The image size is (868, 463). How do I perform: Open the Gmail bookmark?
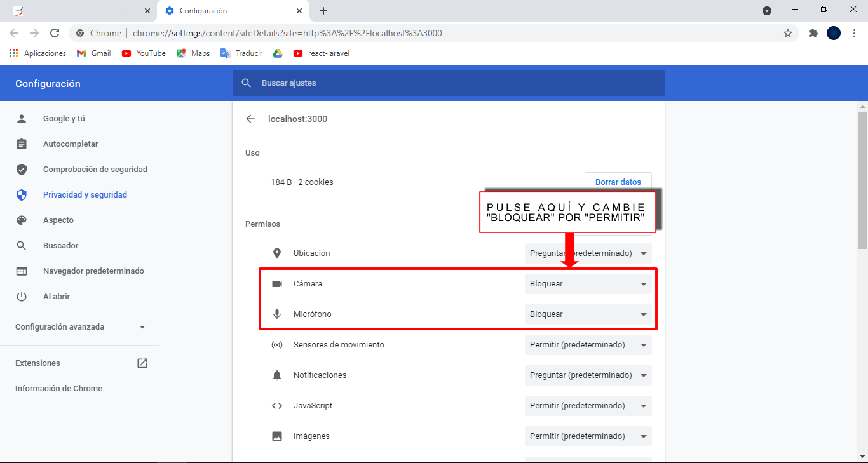[x=94, y=53]
